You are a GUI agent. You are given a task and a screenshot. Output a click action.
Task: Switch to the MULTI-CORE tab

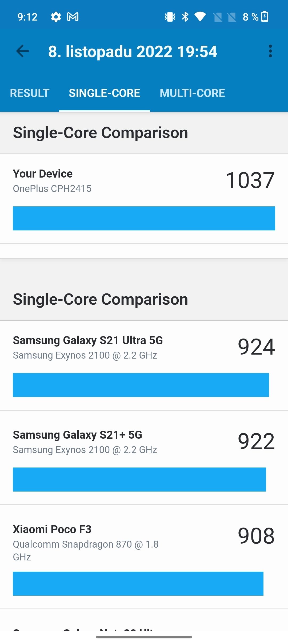point(192,93)
